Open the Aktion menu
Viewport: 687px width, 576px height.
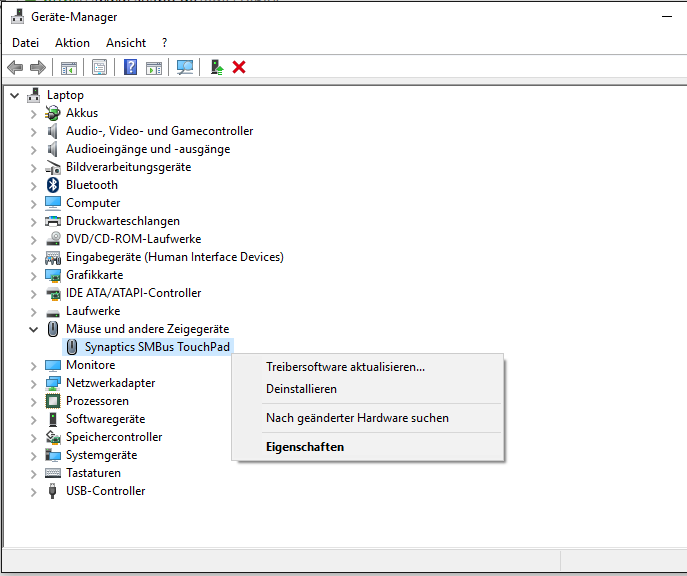[72, 43]
